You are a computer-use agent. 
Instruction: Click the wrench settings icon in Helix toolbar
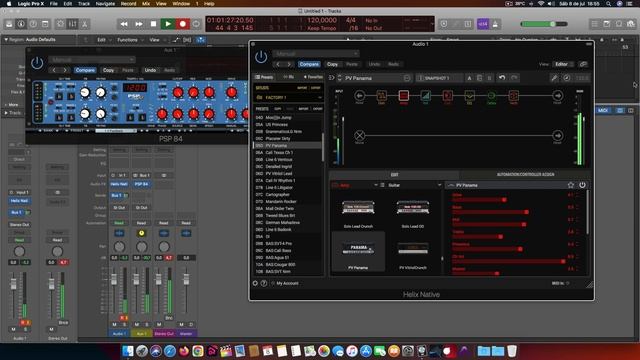pos(554,78)
